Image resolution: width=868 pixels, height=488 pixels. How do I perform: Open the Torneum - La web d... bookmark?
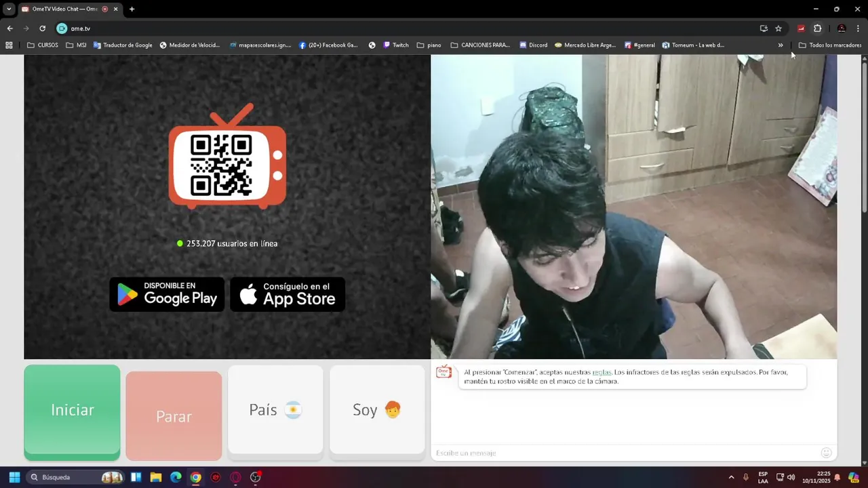(x=694, y=45)
